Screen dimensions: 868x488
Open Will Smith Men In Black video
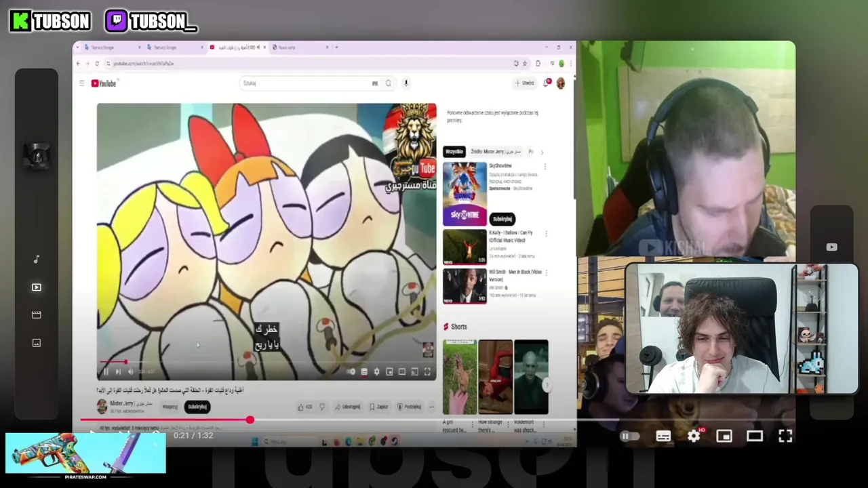(x=465, y=286)
